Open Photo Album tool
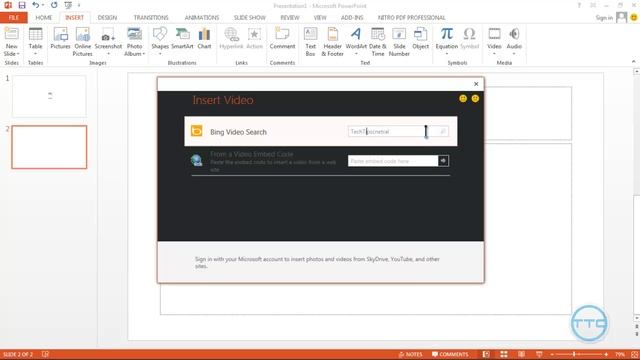The image size is (640, 360). pyautogui.click(x=134, y=42)
